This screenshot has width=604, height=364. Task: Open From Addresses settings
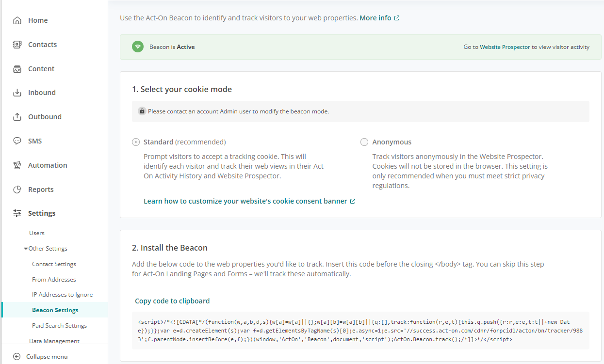pyautogui.click(x=54, y=280)
